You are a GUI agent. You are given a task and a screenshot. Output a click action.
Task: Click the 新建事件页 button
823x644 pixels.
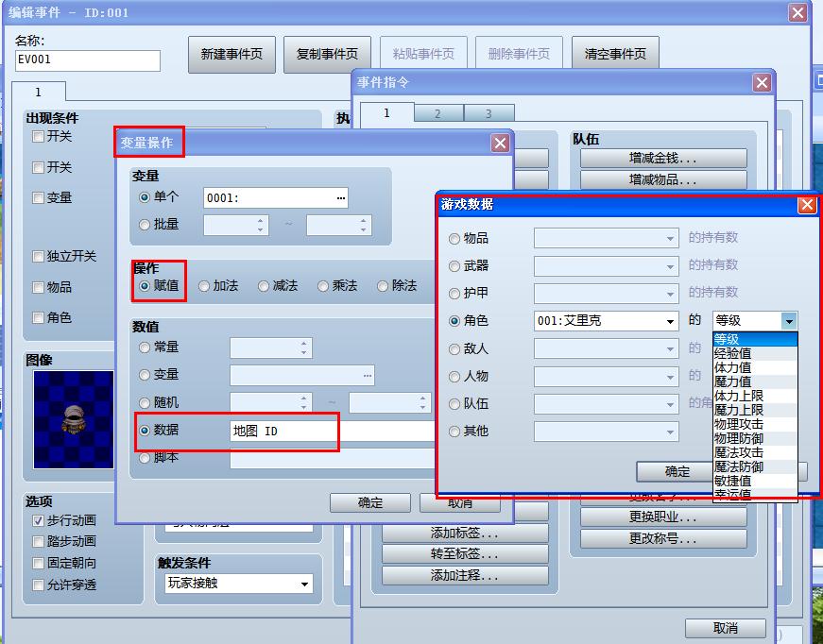point(231,54)
